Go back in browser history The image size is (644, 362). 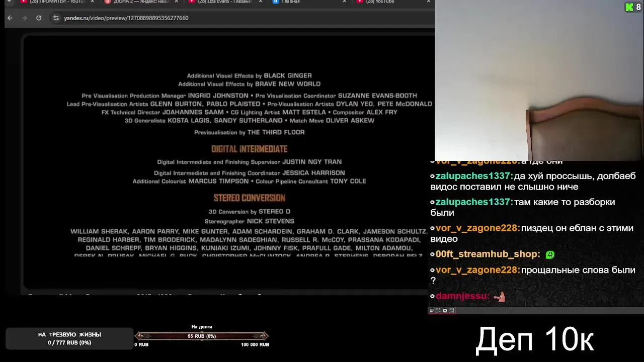(x=10, y=18)
